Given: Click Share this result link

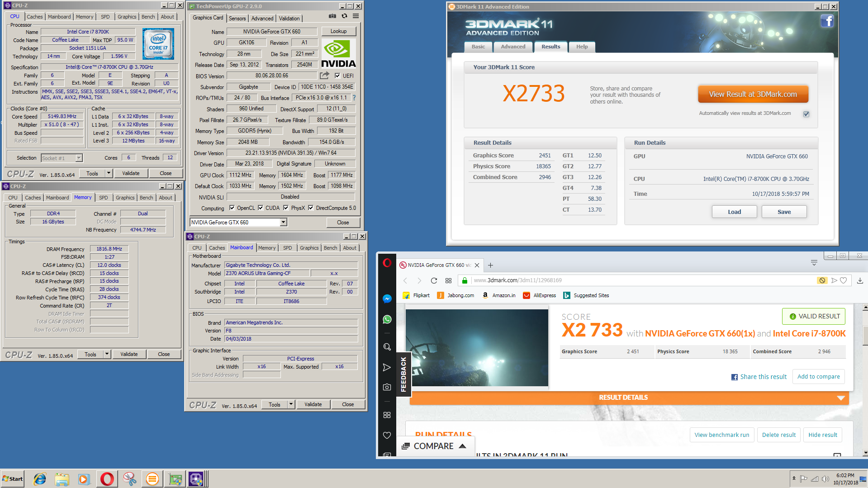Looking at the screenshot, I should click(759, 377).
